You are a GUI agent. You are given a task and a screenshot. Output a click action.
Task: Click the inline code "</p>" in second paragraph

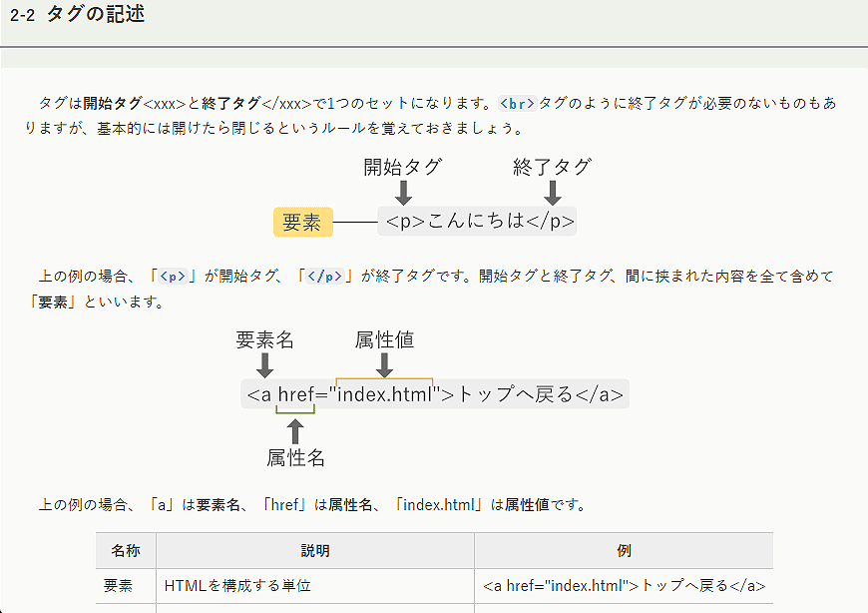pyautogui.click(x=324, y=276)
